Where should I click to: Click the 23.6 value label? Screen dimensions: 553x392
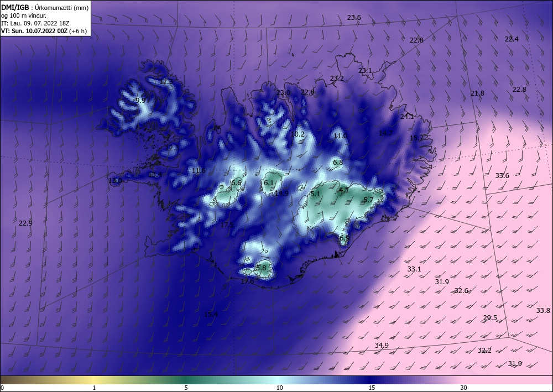point(354,17)
